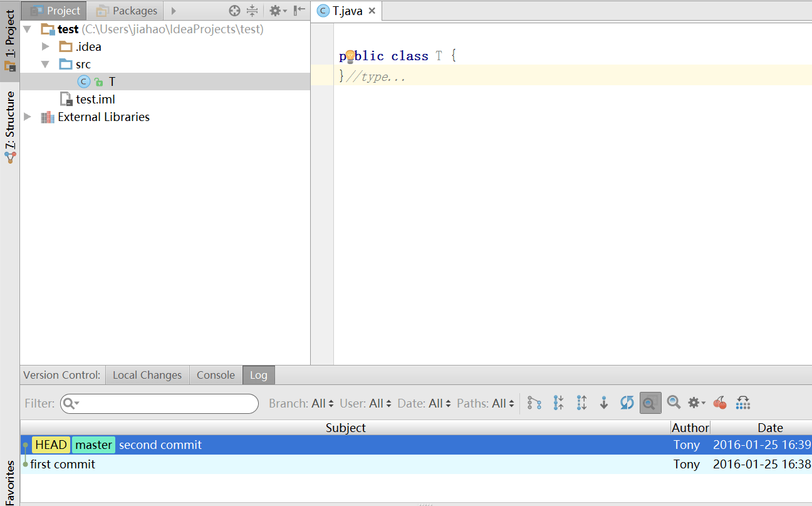Open the Date: All filter dropdown
This screenshot has height=506, width=812.
424,403
